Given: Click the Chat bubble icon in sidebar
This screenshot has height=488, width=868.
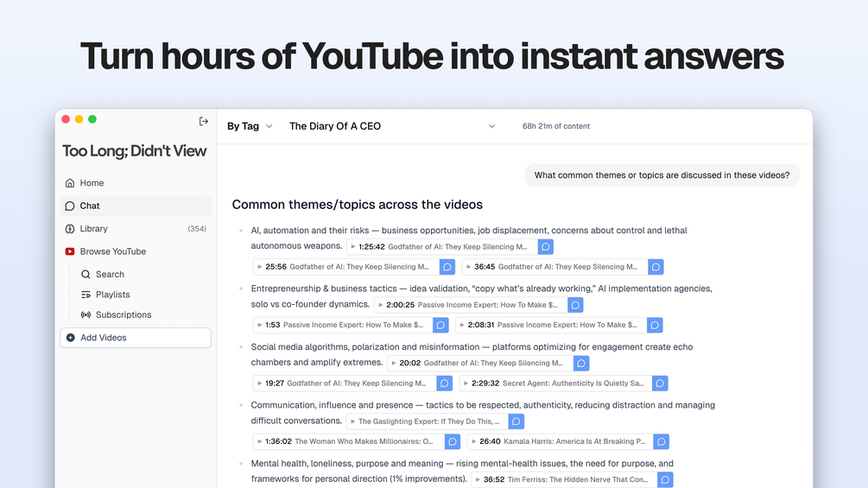Looking at the screenshot, I should click(x=70, y=206).
